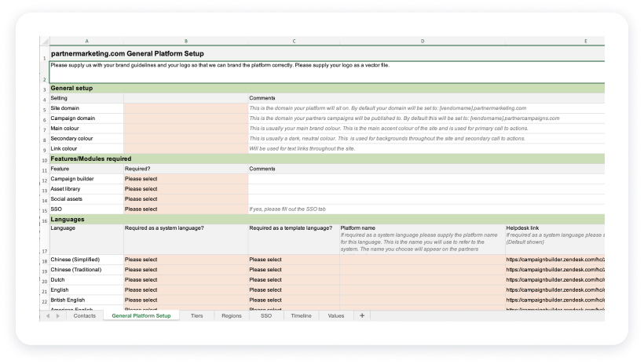The width and height of the screenshot is (644, 364).
Task: Open Campaign builder 'Please select' dropdown
Action: pos(185,180)
